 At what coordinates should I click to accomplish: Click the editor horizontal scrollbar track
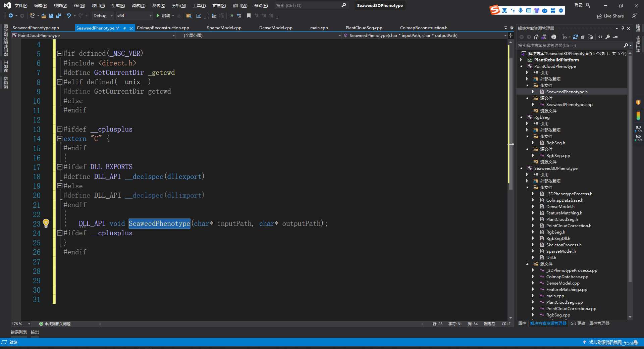[x=262, y=324]
